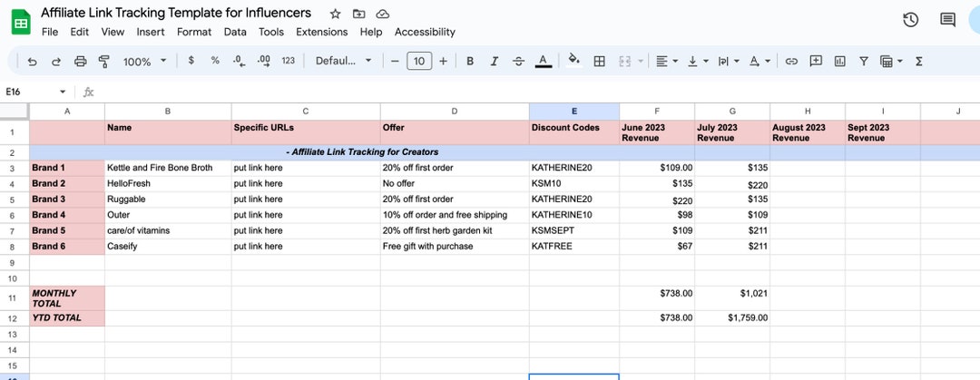Open version history clock icon
Screen dimensions: 980x380
click(911, 20)
